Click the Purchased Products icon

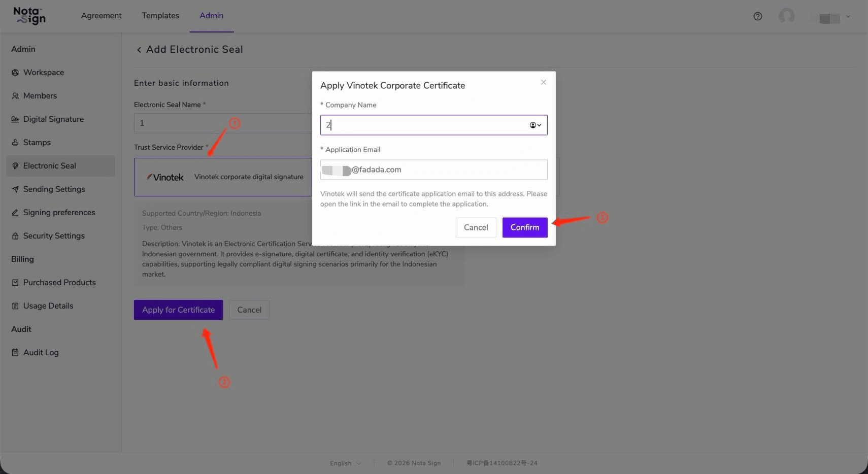click(15, 283)
